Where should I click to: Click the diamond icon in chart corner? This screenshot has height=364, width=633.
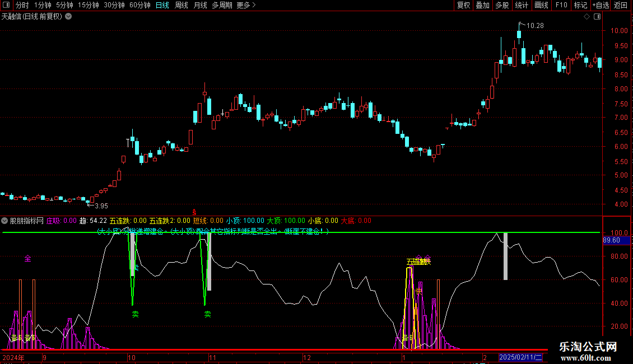pos(587,17)
